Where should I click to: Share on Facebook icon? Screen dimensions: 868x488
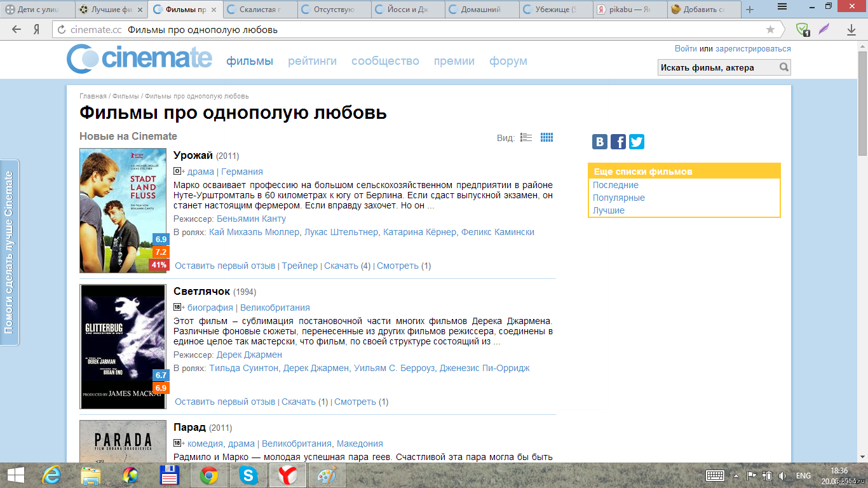click(618, 142)
